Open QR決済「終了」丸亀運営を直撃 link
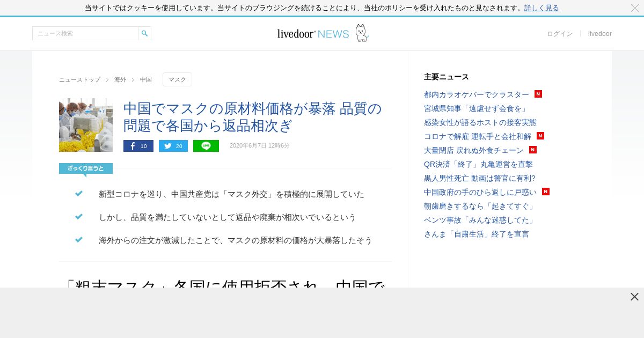The height and width of the screenshot is (338, 644). point(478,164)
